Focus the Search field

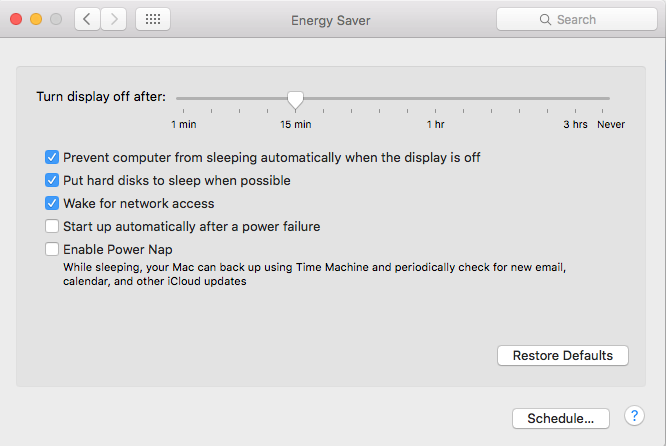click(x=577, y=20)
